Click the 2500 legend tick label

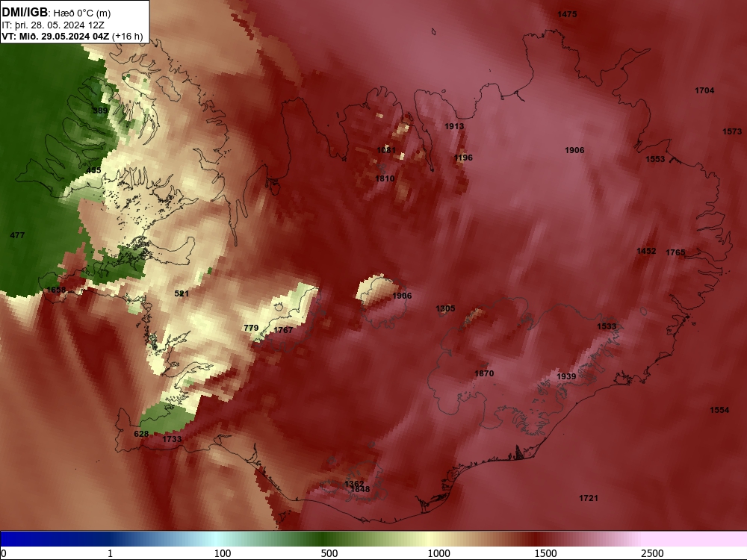click(652, 553)
